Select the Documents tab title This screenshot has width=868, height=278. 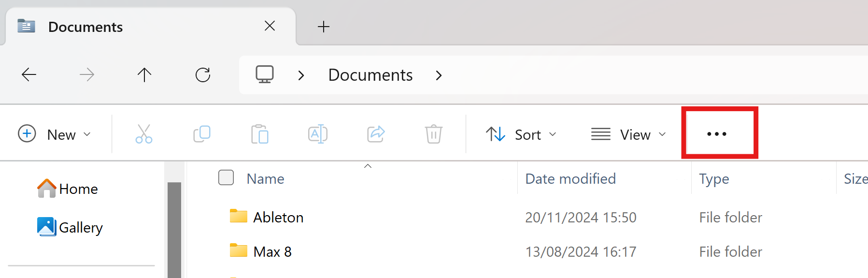[85, 27]
